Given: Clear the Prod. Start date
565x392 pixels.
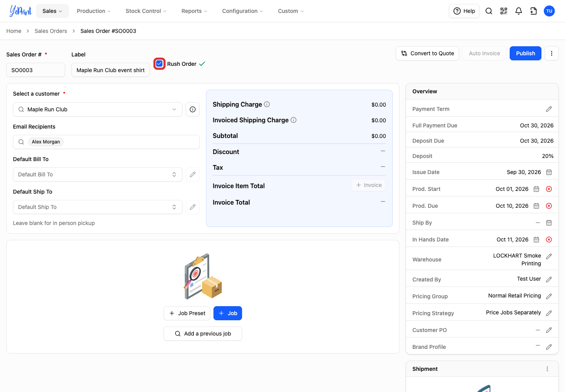Looking at the screenshot, I should [x=549, y=189].
